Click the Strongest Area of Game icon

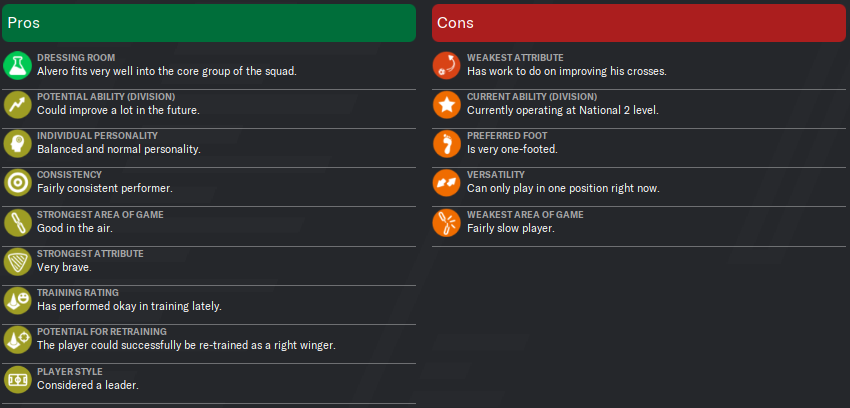(17, 222)
